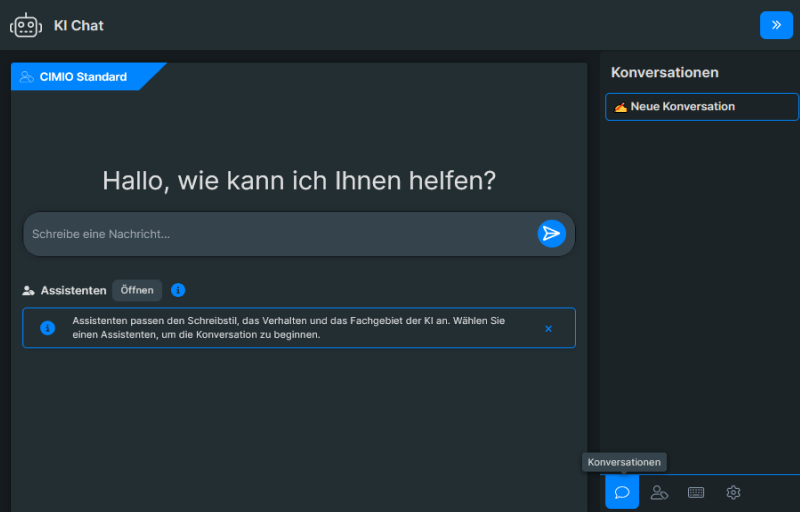Viewport: 800px width, 512px height.
Task: Click the Konversationen sidebar heading
Action: pos(664,73)
